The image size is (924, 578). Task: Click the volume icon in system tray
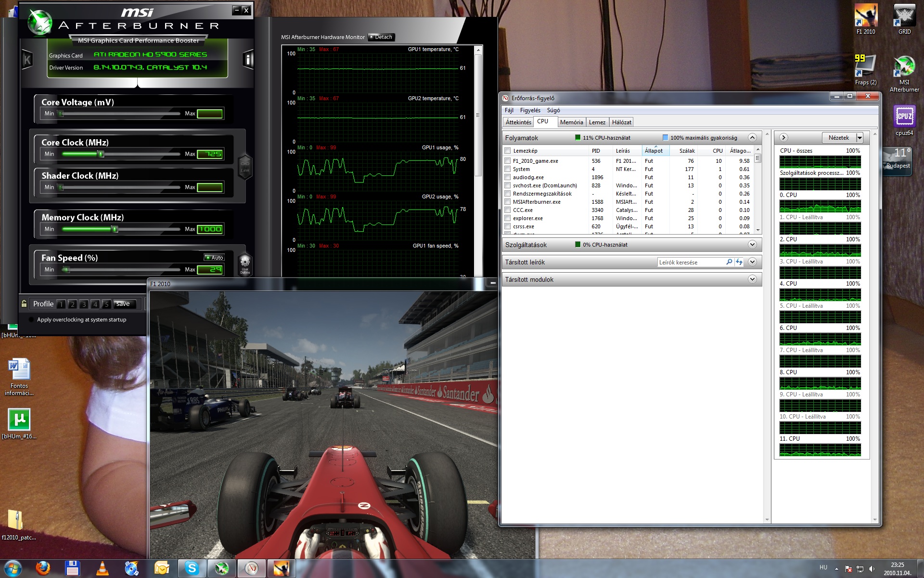coord(872,569)
